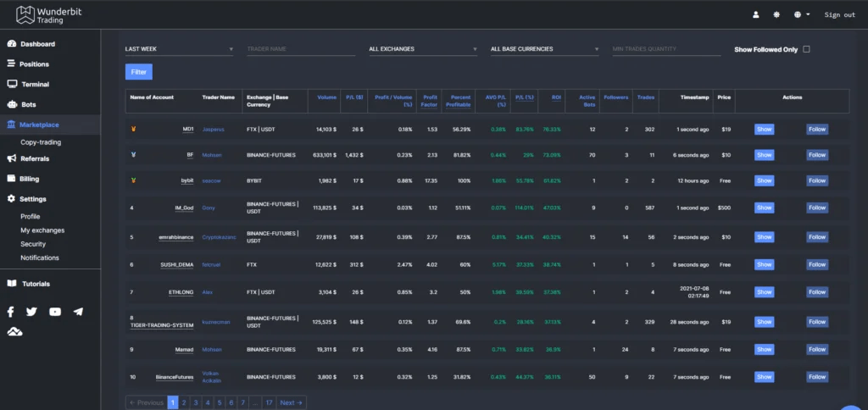Click the silver medal icon for BF
Image resolution: width=868 pixels, height=410 pixels.
133,155
